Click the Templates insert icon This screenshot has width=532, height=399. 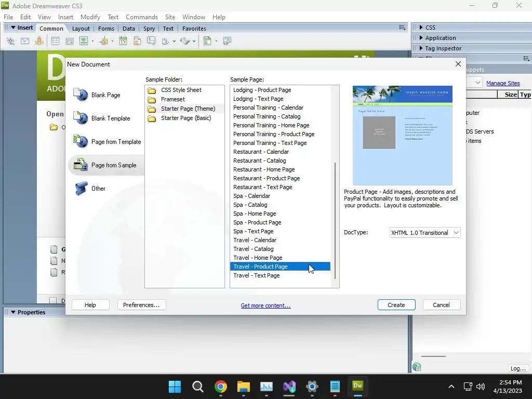click(x=207, y=41)
